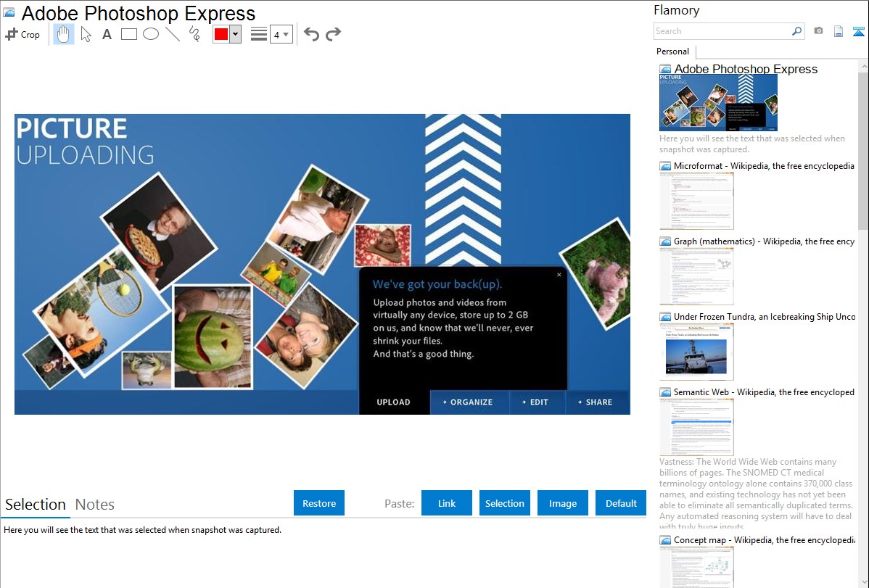Open the Concept map snapshot thumbnail
The width and height of the screenshot is (869, 588).
point(696,568)
